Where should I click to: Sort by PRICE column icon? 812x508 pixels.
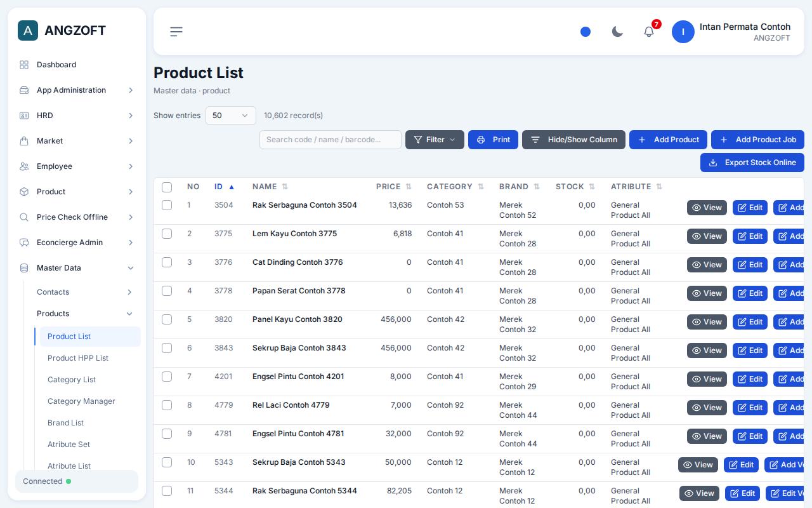tap(409, 187)
